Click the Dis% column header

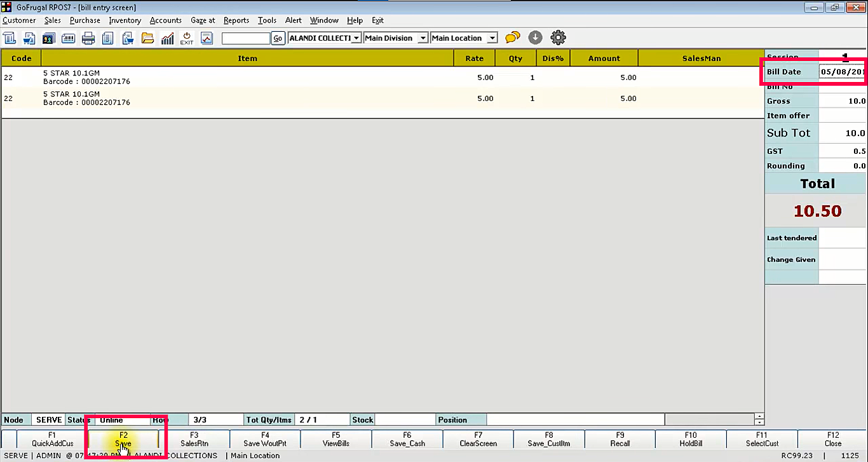(553, 58)
